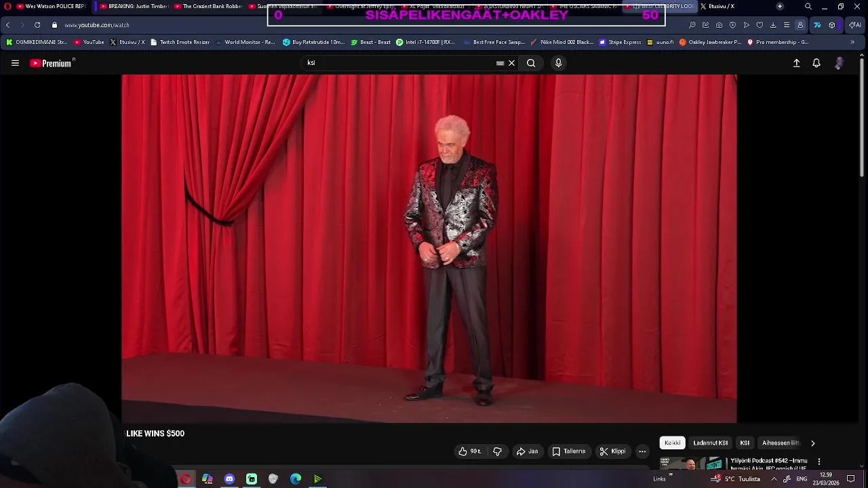Switch to BREAKING: Justin Timberlake tab

click(134, 6)
